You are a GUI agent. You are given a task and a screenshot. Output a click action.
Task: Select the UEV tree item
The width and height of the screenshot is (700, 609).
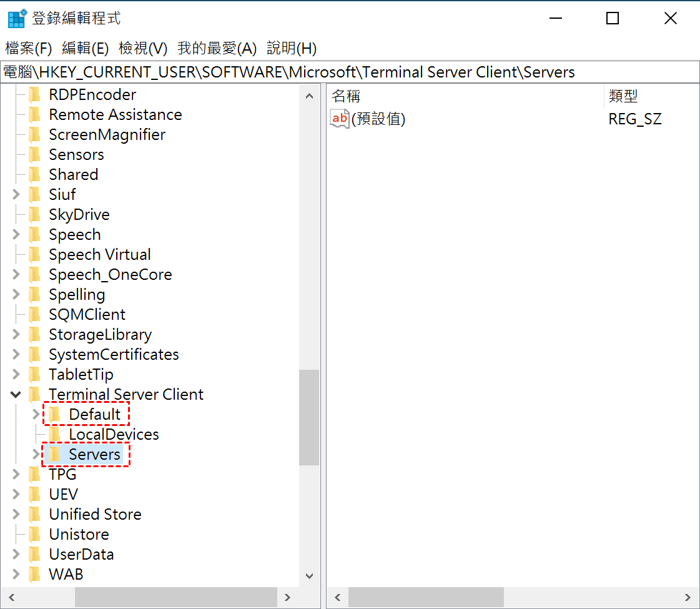[x=64, y=494]
